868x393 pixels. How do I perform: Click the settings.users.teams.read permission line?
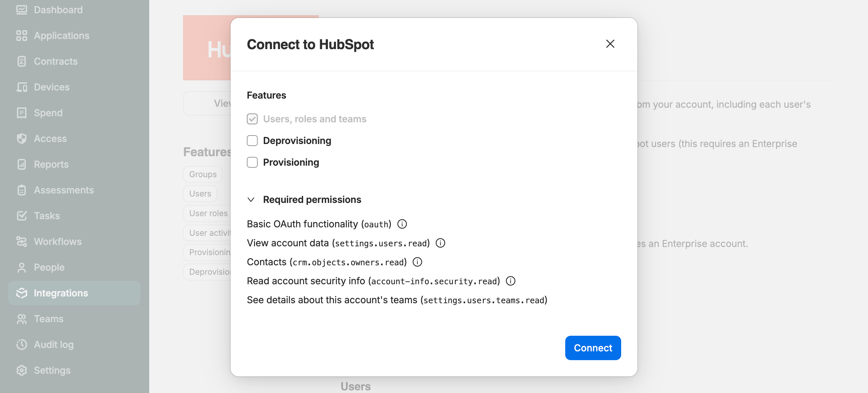(x=397, y=300)
